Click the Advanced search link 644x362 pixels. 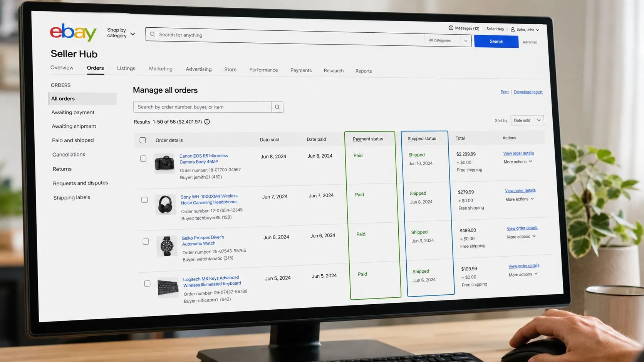(x=530, y=42)
